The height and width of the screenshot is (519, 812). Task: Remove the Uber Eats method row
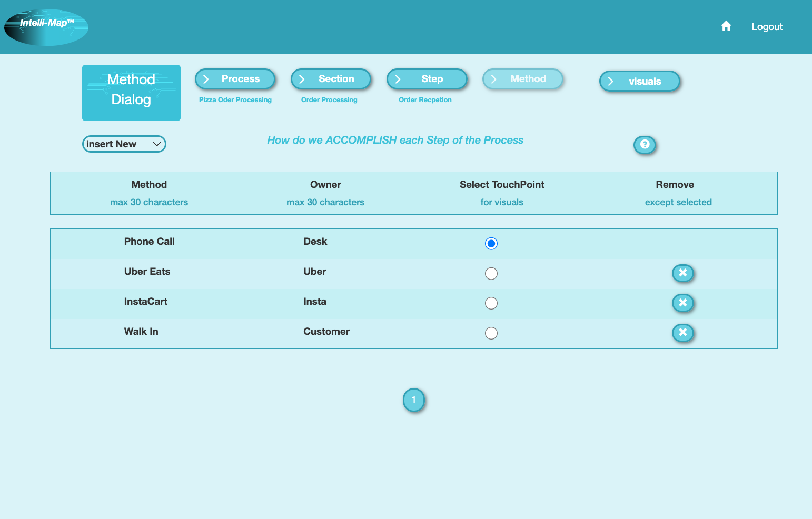point(682,273)
